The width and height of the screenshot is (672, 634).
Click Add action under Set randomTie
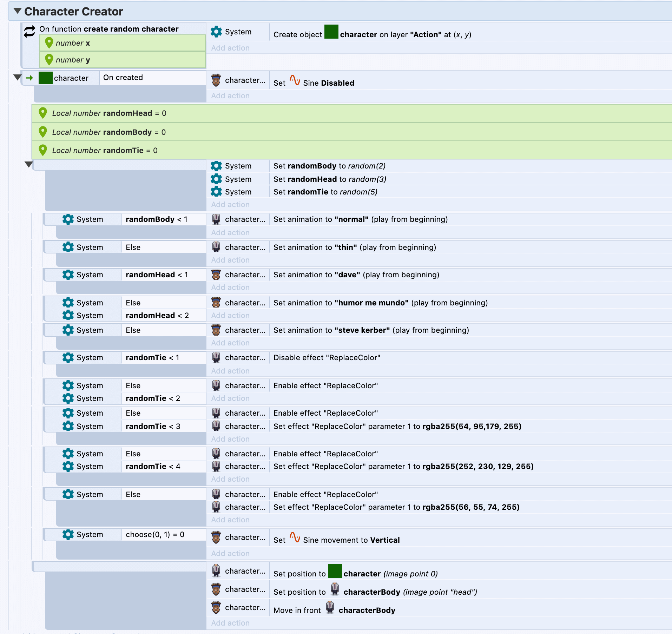[x=230, y=205]
